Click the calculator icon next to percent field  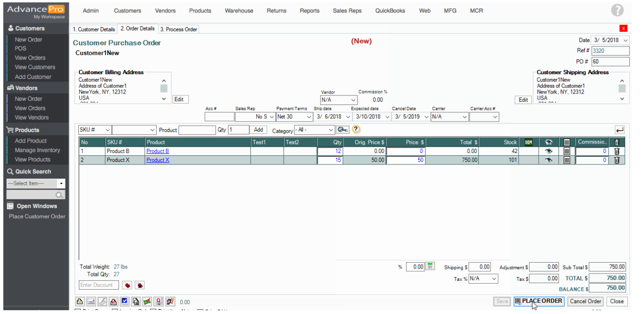click(x=430, y=266)
